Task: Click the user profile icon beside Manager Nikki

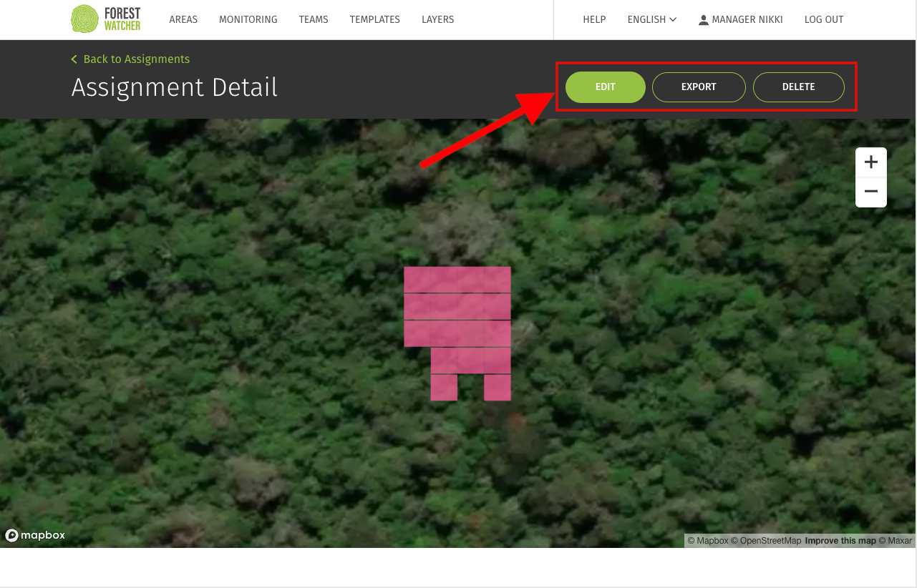Action: pos(703,19)
